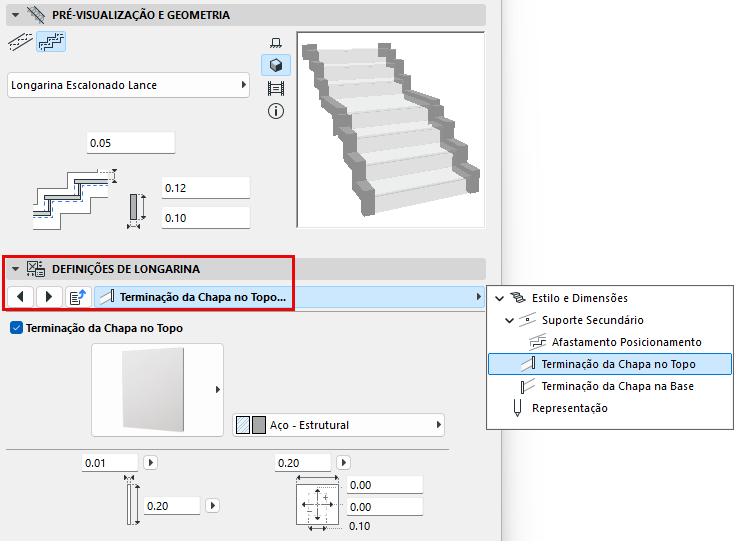Click the Afastamento Posicionamento tree icon

tap(538, 342)
